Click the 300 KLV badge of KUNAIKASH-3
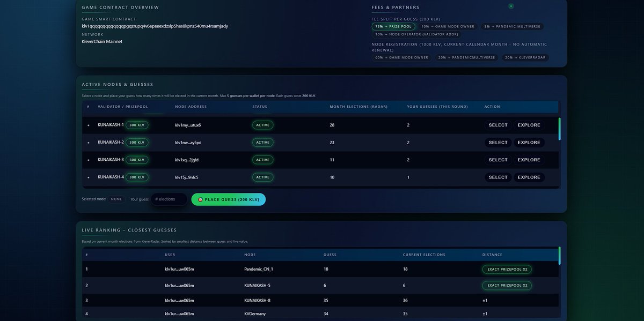 click(x=137, y=160)
